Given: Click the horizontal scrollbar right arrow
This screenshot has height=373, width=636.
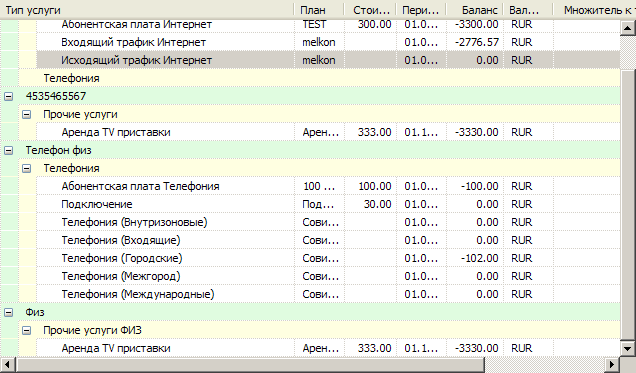Looking at the screenshot, I should [x=612, y=364].
